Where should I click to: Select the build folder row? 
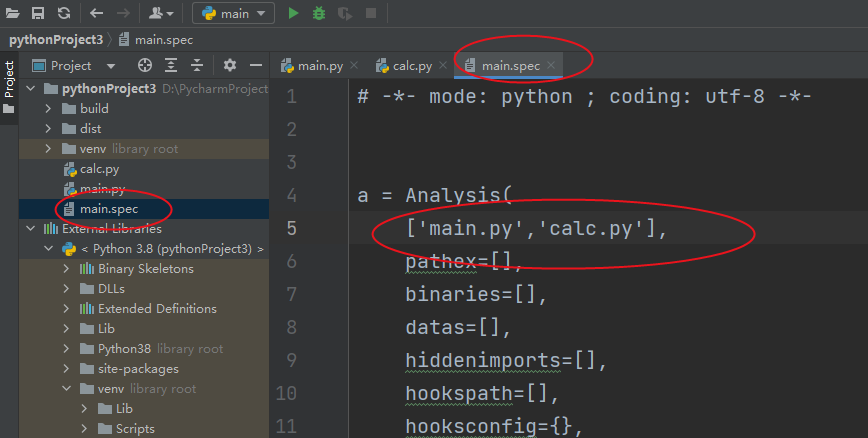[144, 109]
